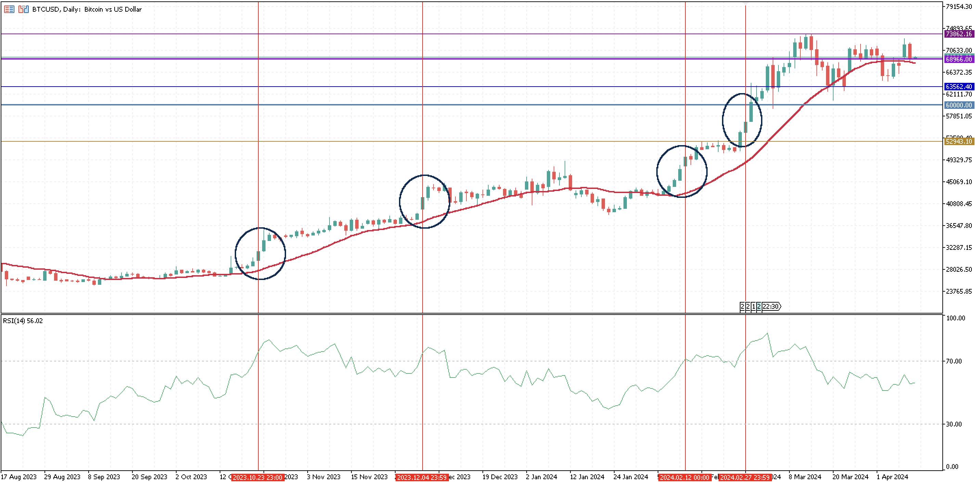This screenshot has width=980, height=484.
Task: Select the 2024.02.12 00:00 vertical line label
Action: point(684,477)
